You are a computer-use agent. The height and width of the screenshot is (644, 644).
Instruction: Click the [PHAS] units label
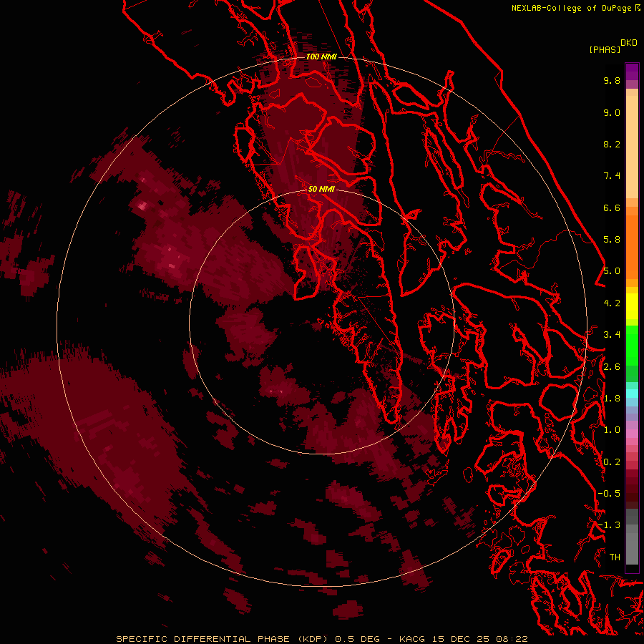pos(605,50)
